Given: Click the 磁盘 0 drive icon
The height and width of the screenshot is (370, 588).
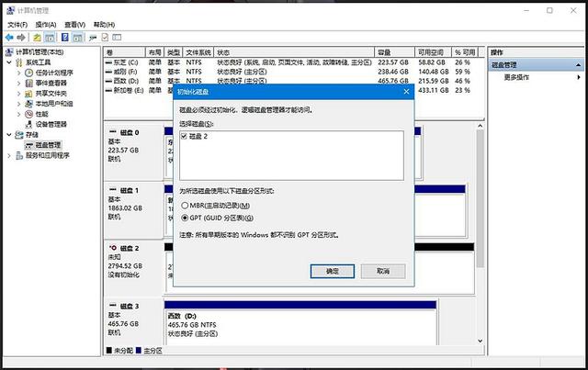Looking at the screenshot, I should click(113, 132).
